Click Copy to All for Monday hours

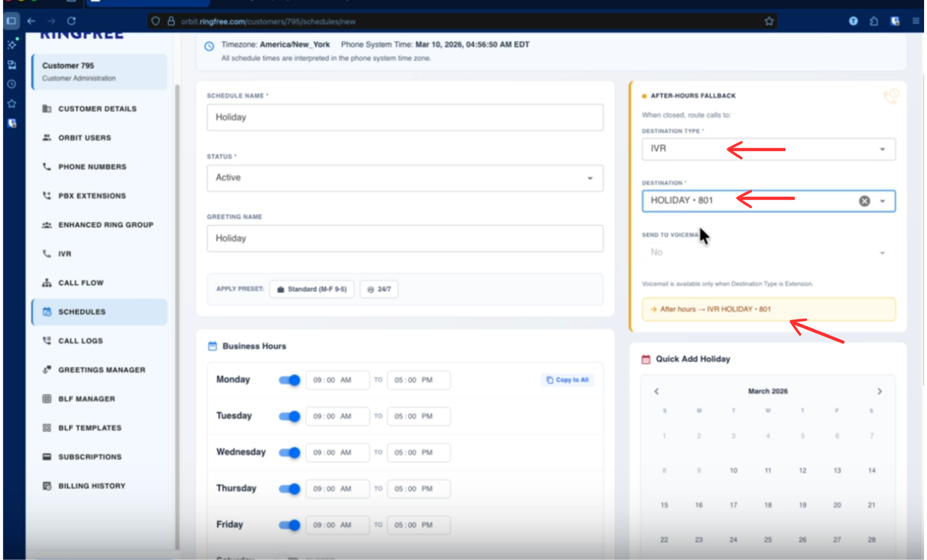567,380
